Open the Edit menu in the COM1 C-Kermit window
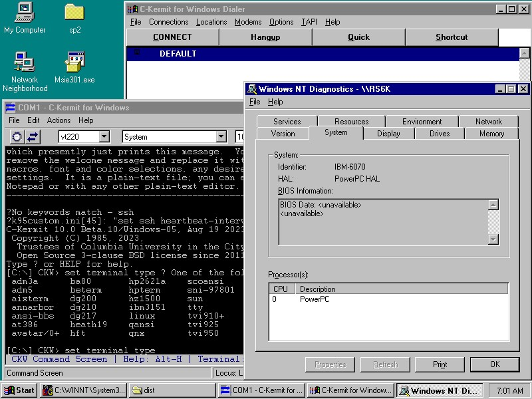 tap(33, 120)
